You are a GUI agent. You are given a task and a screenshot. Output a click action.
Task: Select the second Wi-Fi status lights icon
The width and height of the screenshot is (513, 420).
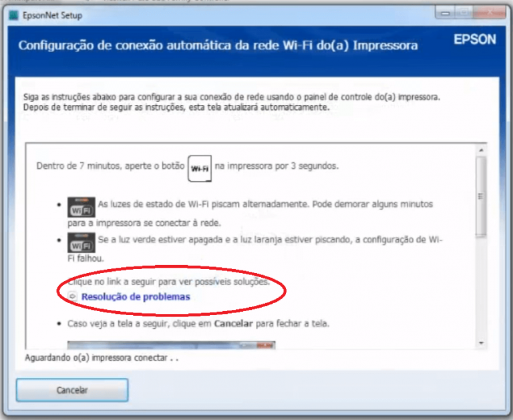[81, 242]
